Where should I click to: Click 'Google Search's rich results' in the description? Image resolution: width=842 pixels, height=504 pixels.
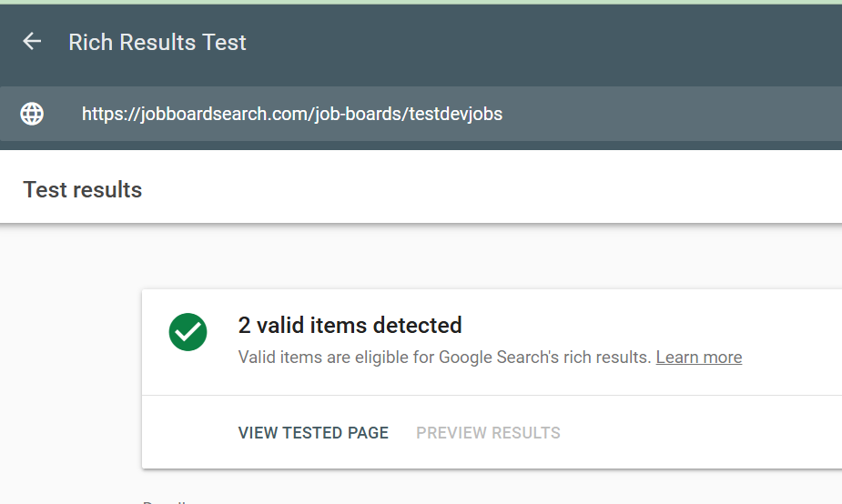[x=544, y=357]
